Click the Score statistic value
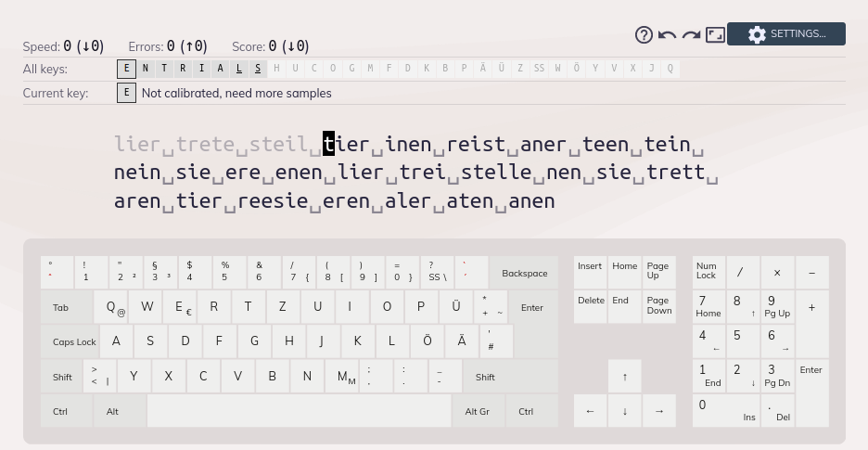 pyautogui.click(x=289, y=46)
